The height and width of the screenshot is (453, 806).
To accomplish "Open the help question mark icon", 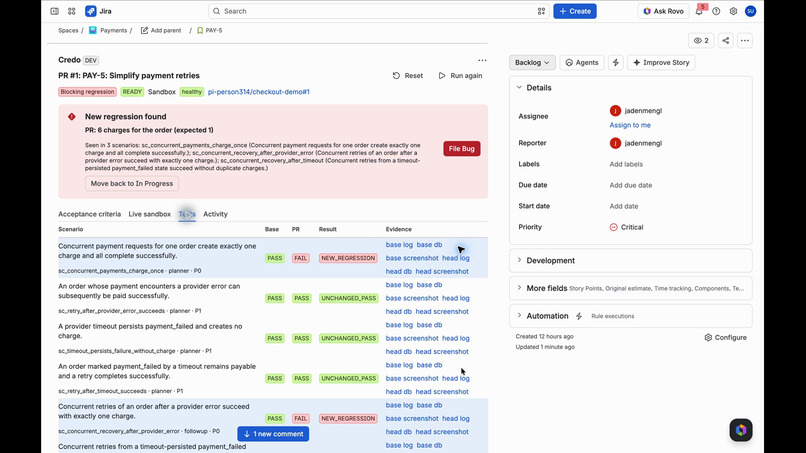I will pos(716,11).
